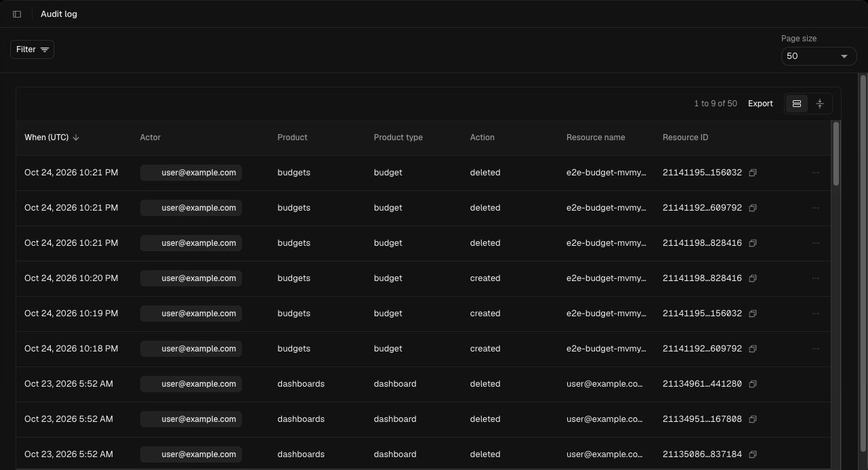Toggle the sidebar panel icon
Screen dimensions: 868x470
pyautogui.click(x=17, y=14)
